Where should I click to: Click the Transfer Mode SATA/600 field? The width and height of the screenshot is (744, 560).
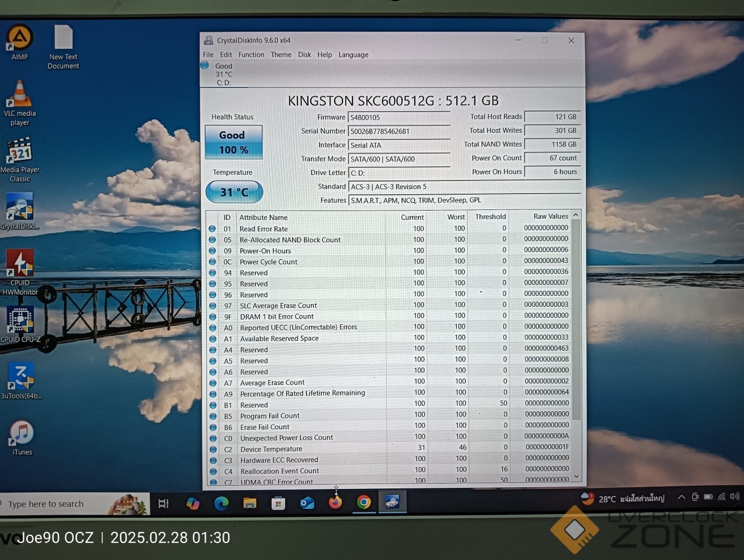click(399, 159)
